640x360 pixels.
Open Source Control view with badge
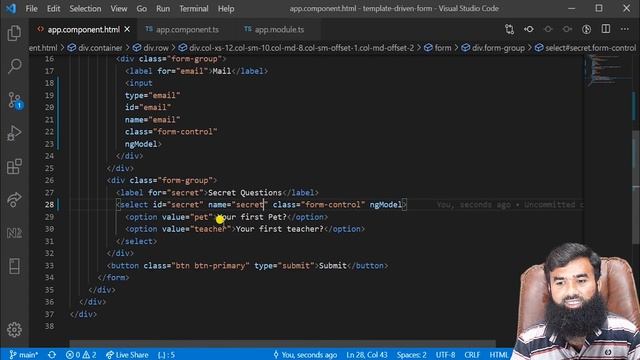click(x=15, y=100)
